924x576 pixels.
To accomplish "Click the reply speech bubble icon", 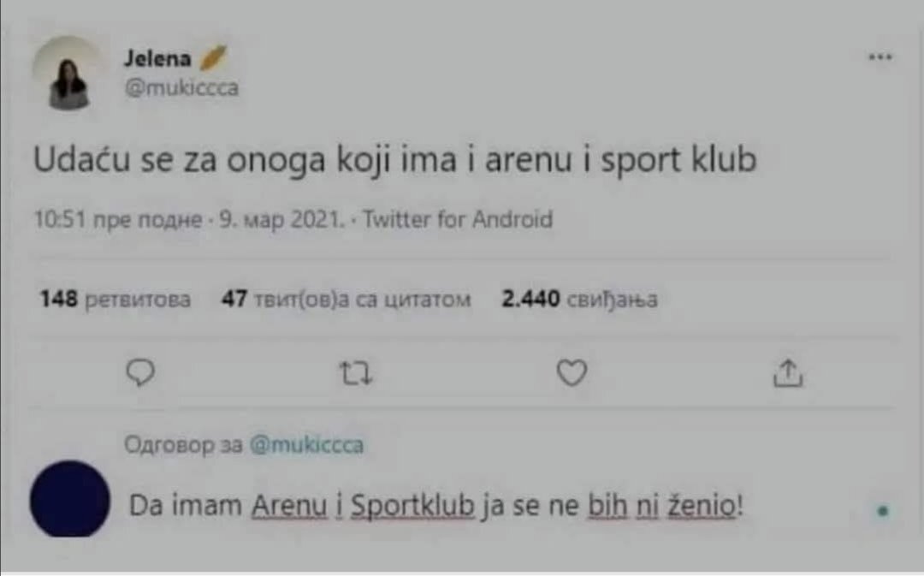I will point(141,372).
